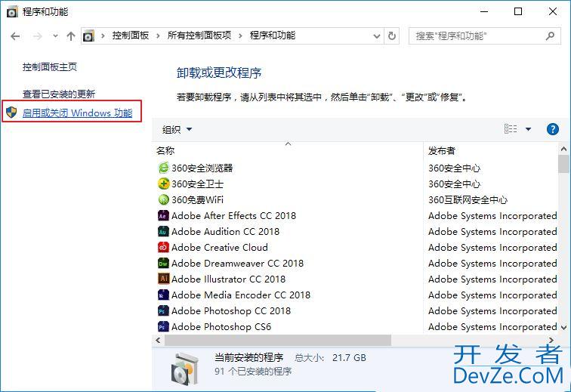Click the address bar control panel icon
571x392 pixels.
click(x=88, y=36)
